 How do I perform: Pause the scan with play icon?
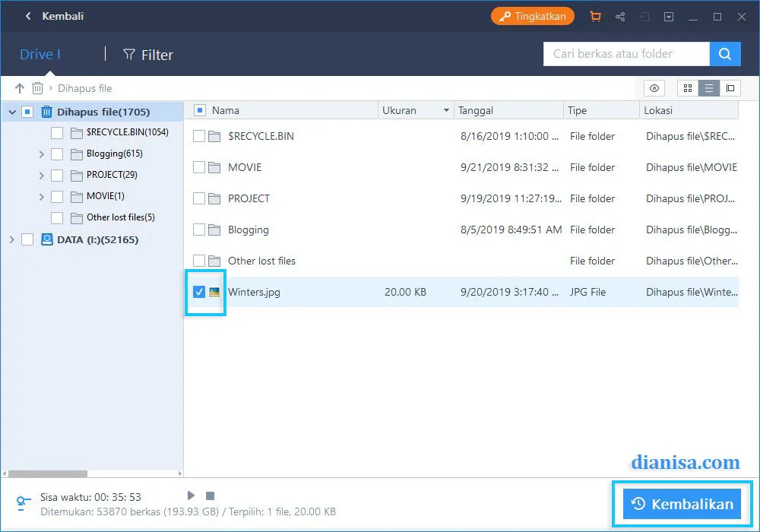pyautogui.click(x=192, y=496)
